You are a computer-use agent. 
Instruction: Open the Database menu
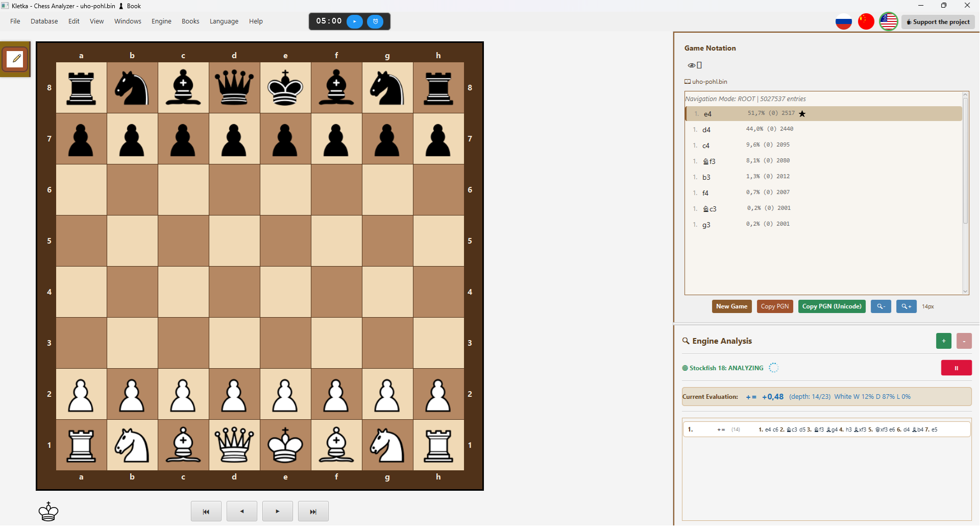click(x=44, y=21)
